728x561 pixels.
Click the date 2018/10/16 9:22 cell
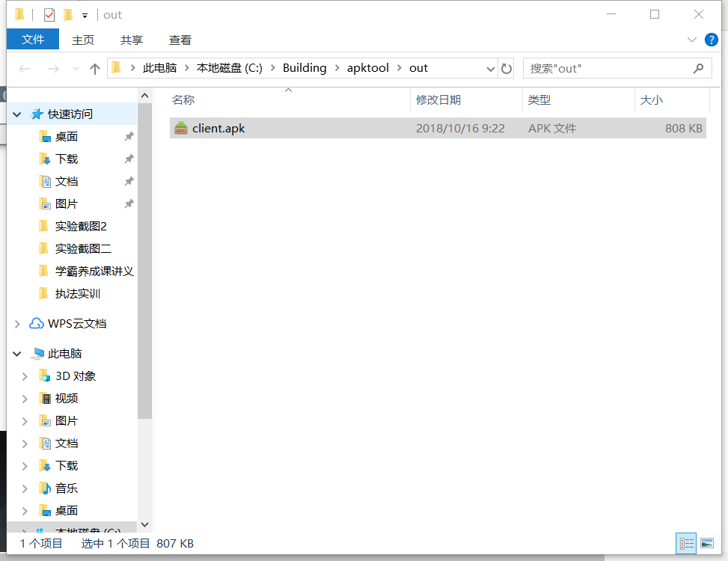click(x=460, y=129)
